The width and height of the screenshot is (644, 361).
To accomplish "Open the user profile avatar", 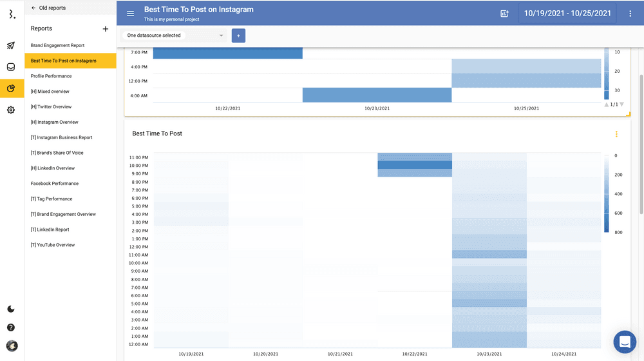I will 11,346.
